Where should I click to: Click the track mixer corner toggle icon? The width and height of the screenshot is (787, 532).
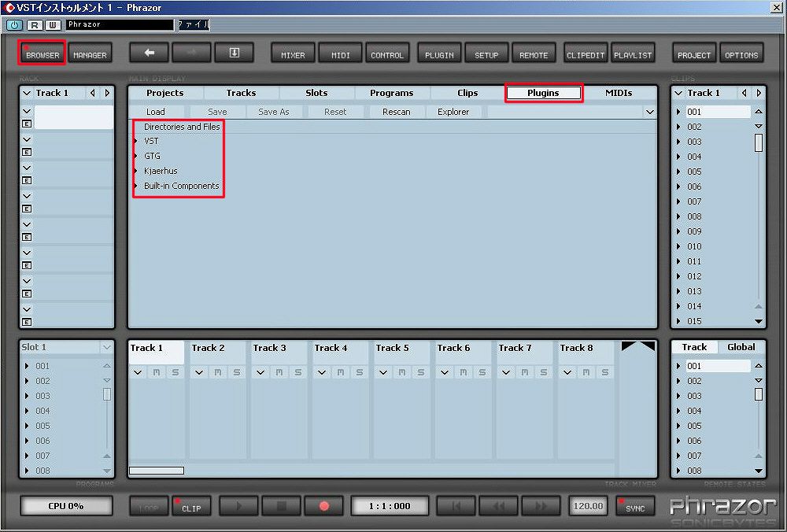(x=638, y=346)
